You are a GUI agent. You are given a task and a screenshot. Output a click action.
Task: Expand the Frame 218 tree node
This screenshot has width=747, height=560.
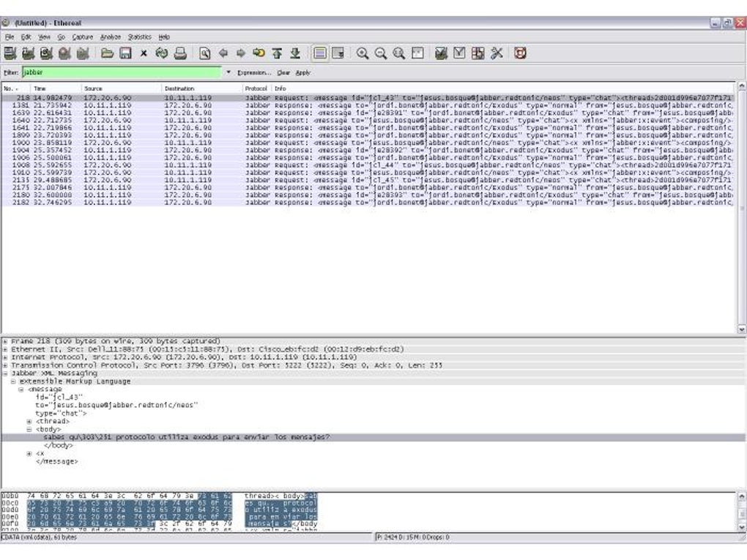tap(5, 341)
